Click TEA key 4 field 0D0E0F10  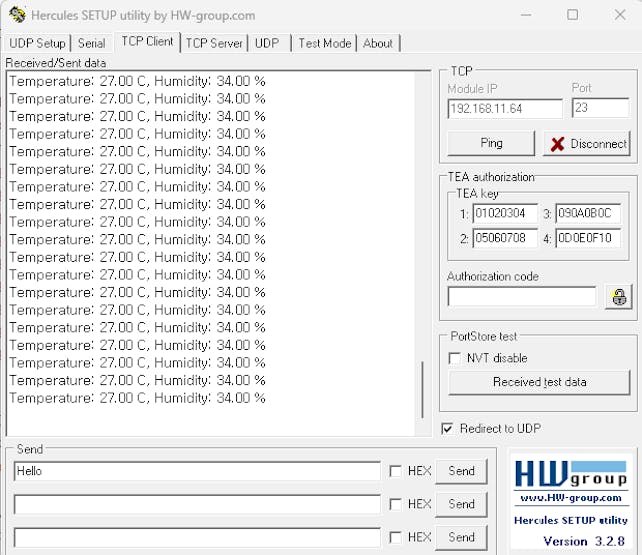click(588, 238)
